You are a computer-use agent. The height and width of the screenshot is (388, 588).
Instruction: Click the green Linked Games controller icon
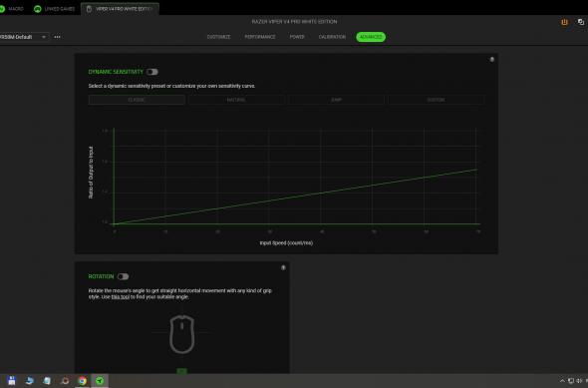pos(38,9)
